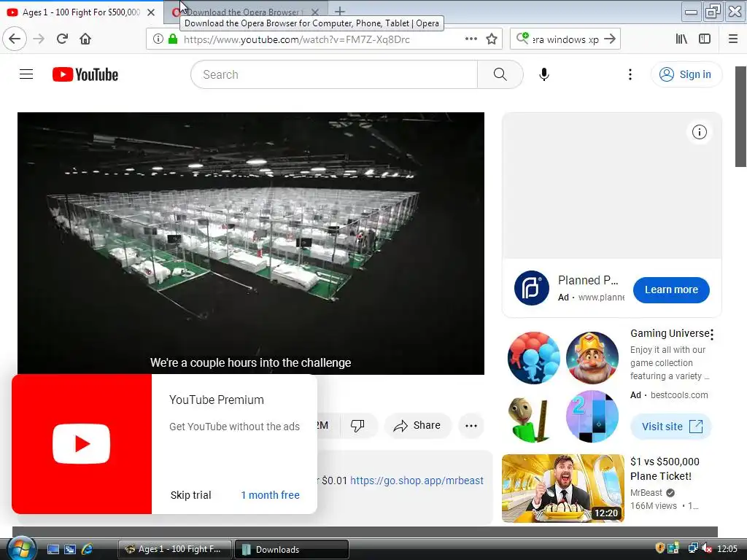
Task: Click Visit site for bestcools.com ad
Action: click(x=671, y=426)
